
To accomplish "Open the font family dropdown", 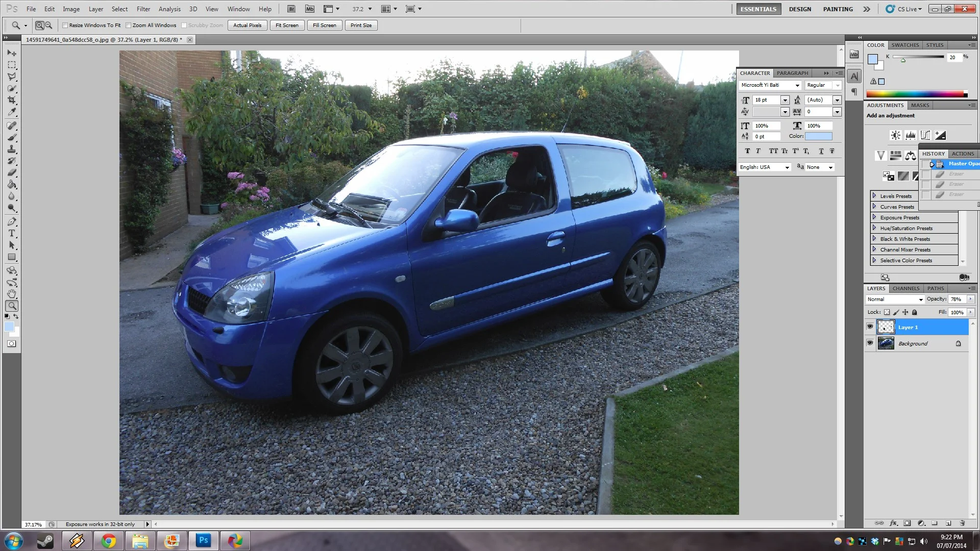I will (797, 85).
